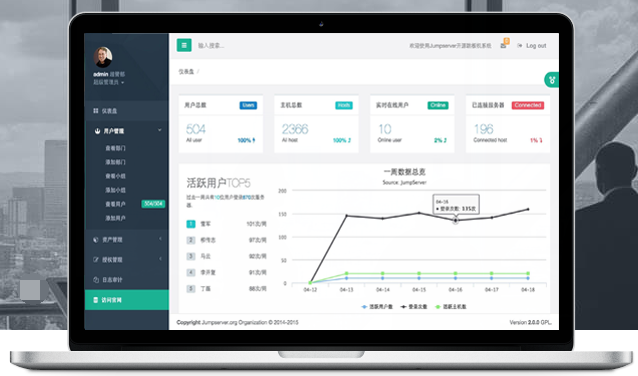Click the green Online badge
Viewport: 638px width, 376px height.
(x=438, y=105)
